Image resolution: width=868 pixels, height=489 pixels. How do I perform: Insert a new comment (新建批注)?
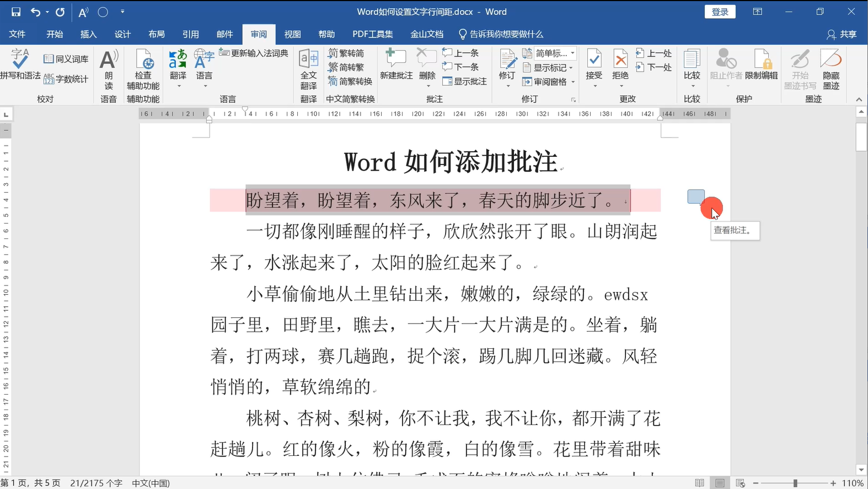[x=396, y=65]
